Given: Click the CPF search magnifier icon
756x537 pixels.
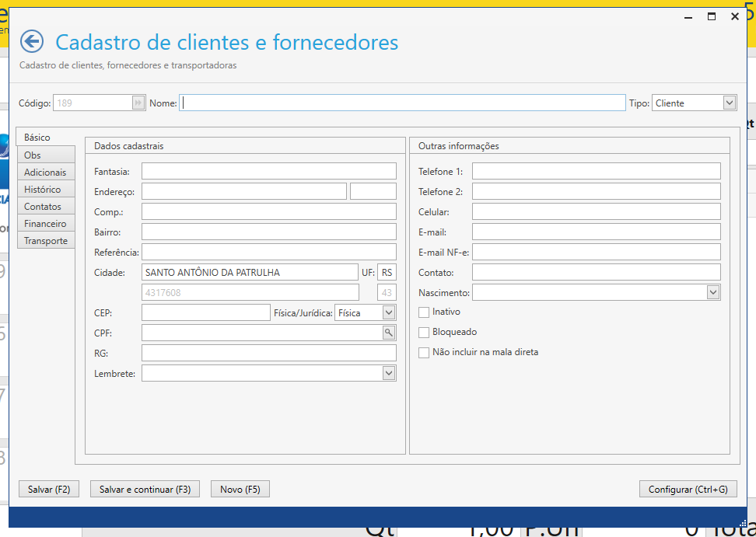Looking at the screenshot, I should pos(389,333).
